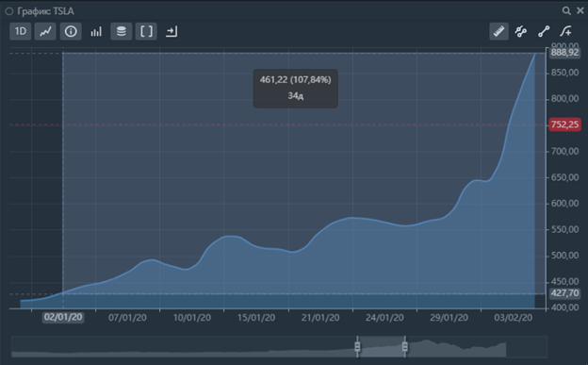Click the 600,00 axis value
588x365 pixels.
tap(564, 204)
